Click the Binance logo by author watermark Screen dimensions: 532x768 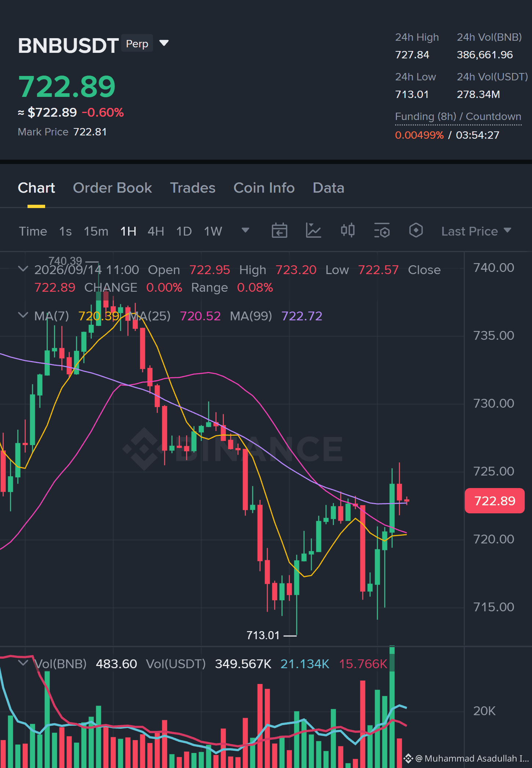click(408, 758)
